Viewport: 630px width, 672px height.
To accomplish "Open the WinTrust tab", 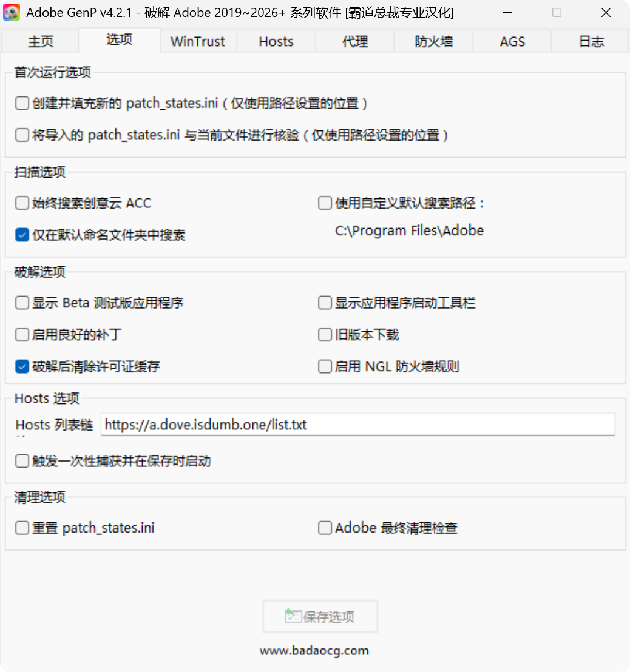I will [198, 42].
